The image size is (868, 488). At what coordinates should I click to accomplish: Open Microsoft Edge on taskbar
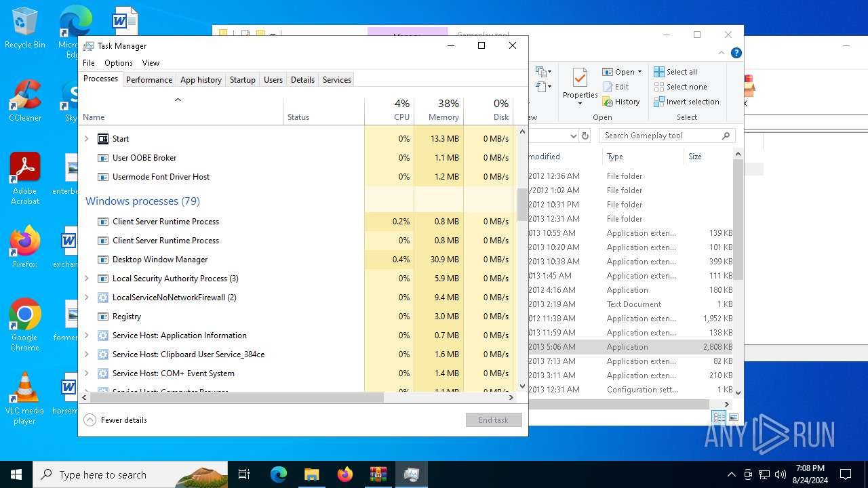coord(279,474)
